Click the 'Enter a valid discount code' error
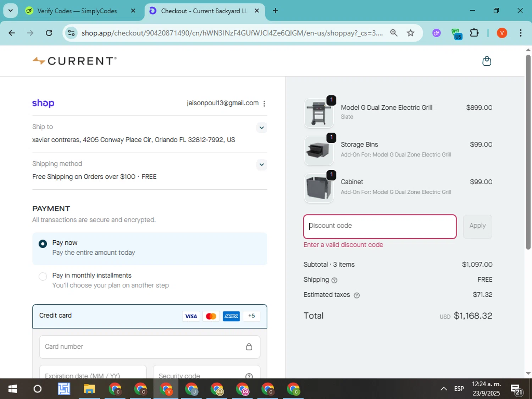This screenshot has width=532, height=399. tap(343, 245)
